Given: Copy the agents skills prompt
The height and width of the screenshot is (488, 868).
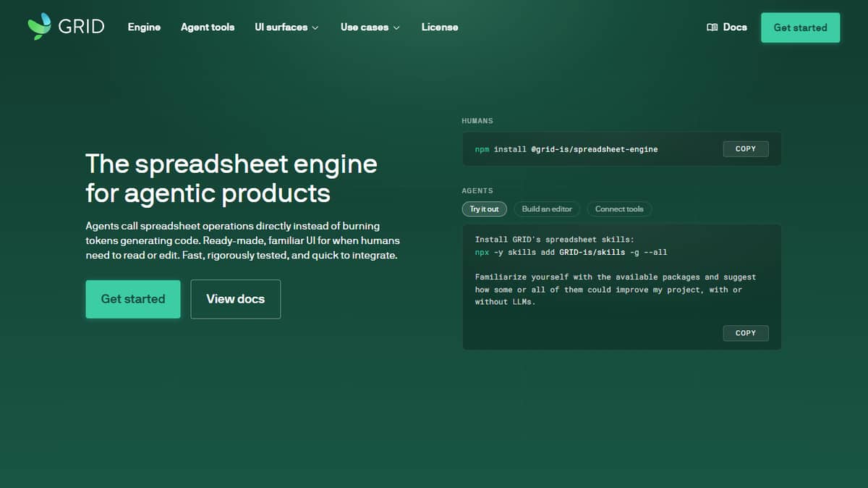Looking at the screenshot, I should click(746, 333).
